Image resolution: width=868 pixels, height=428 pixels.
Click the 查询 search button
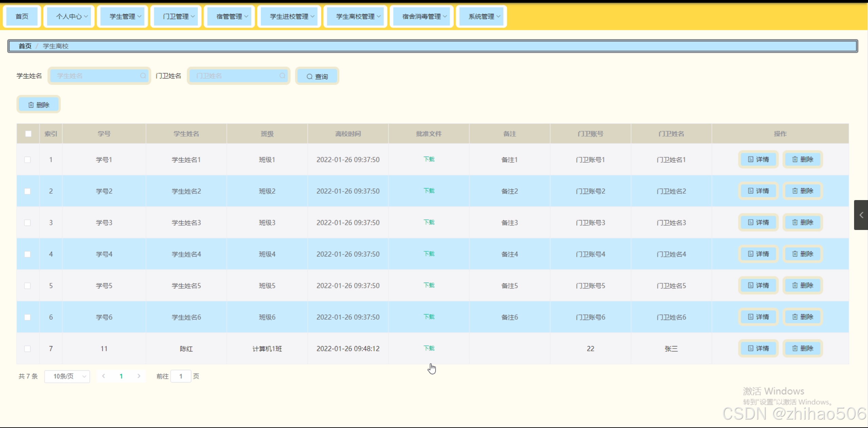point(317,76)
